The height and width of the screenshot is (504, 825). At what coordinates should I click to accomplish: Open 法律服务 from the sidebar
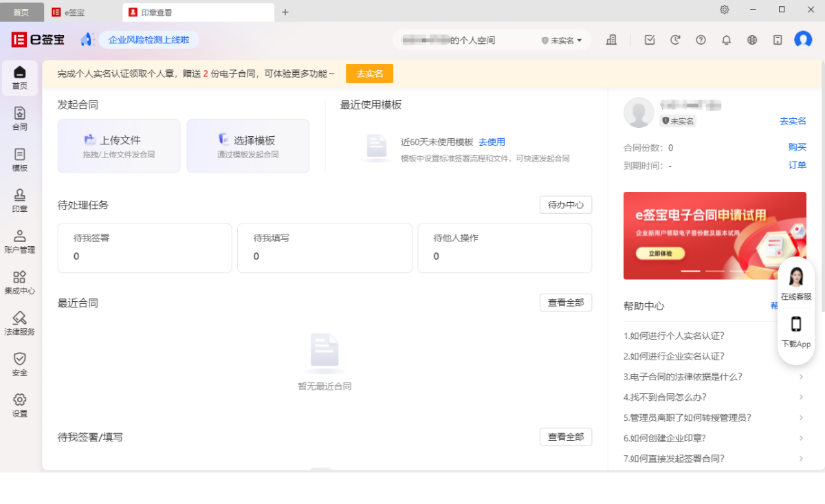click(x=20, y=323)
